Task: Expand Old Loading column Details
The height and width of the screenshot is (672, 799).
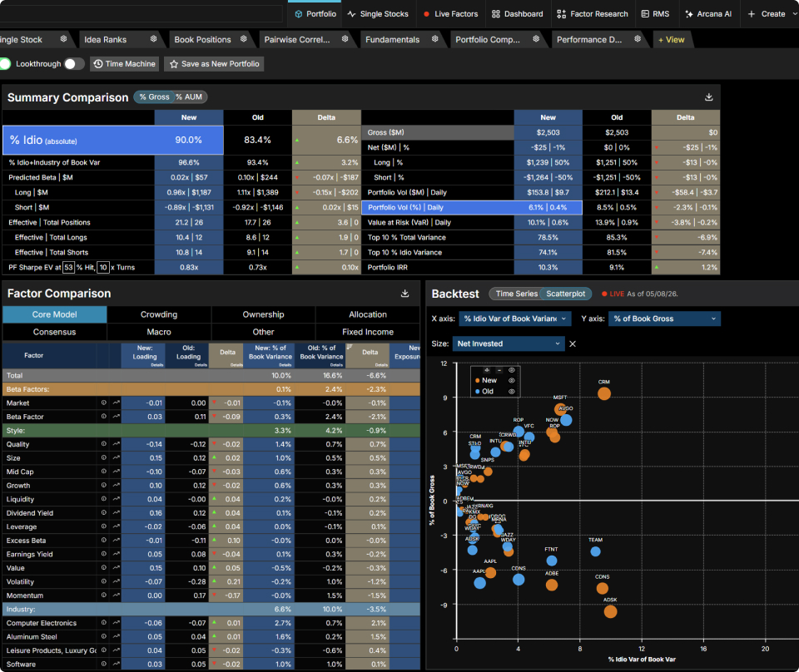Action: click(201, 365)
